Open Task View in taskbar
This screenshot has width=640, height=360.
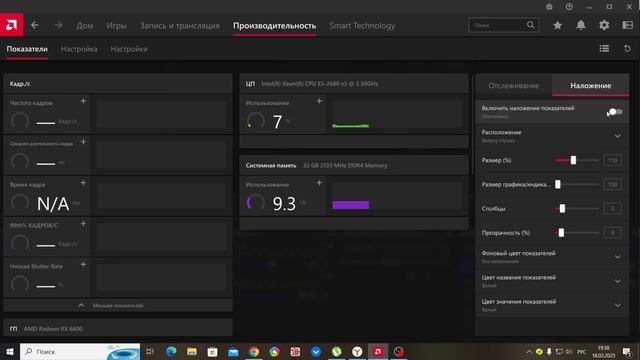pyautogui.click(x=150, y=351)
